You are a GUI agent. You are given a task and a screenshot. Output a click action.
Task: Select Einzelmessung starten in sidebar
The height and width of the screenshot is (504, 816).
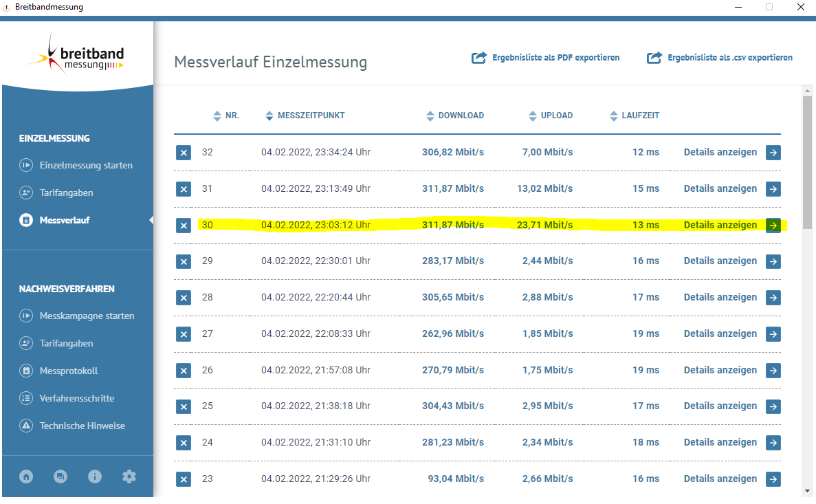pos(76,165)
